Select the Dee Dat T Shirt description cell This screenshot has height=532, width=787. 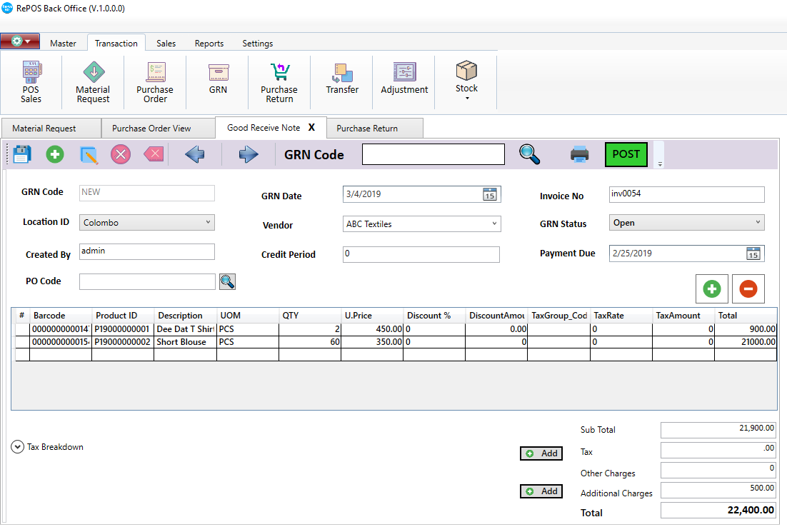point(185,329)
